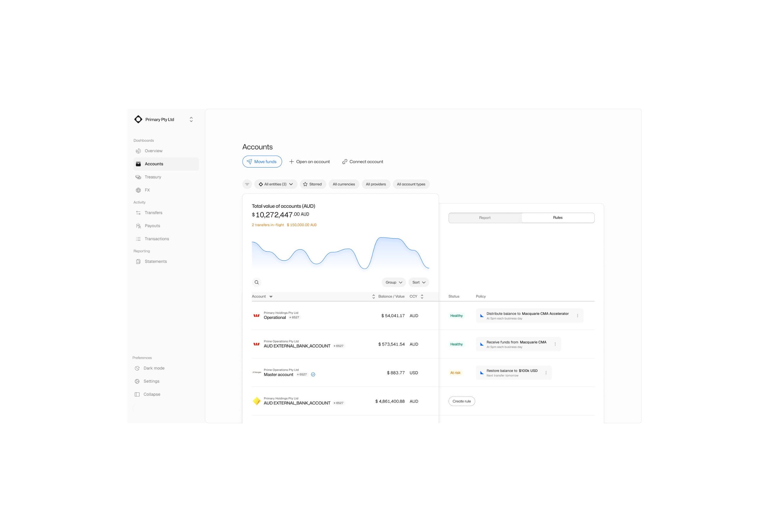
Task: Open the three-dot menu on Receive funds policy
Action: pos(555,344)
